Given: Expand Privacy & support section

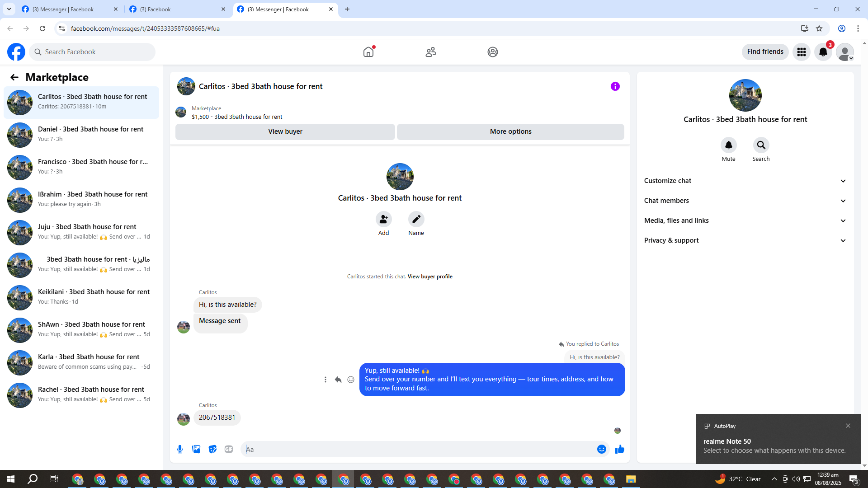Looking at the screenshot, I should 745,240.
